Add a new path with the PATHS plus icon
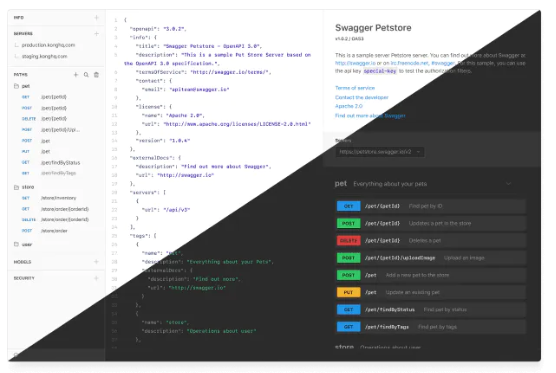Viewport: 556px width, 373px height. 76,75
